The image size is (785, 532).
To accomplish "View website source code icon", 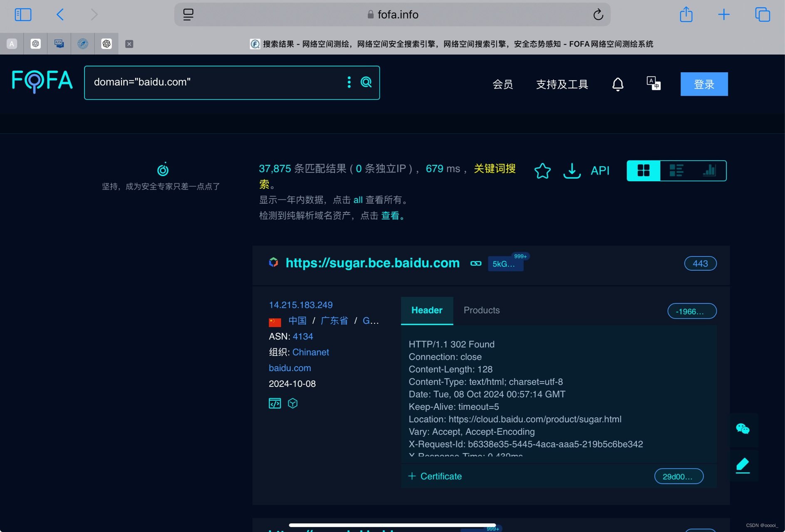I will coord(275,403).
